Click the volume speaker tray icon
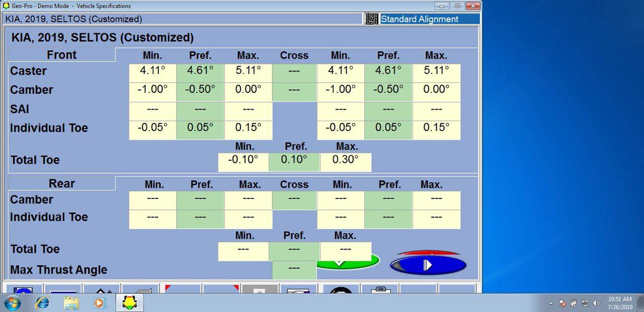The height and width of the screenshot is (312, 644). tap(596, 303)
